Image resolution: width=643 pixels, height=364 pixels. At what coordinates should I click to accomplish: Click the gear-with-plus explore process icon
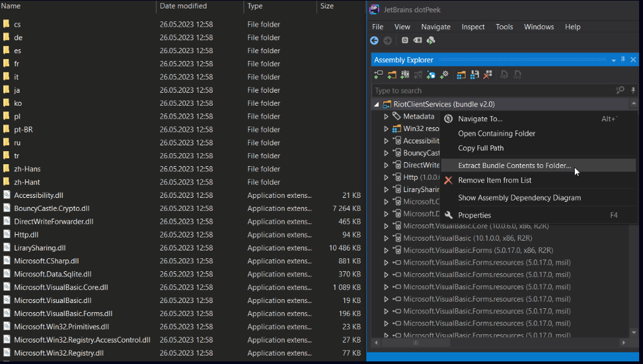[x=444, y=75]
